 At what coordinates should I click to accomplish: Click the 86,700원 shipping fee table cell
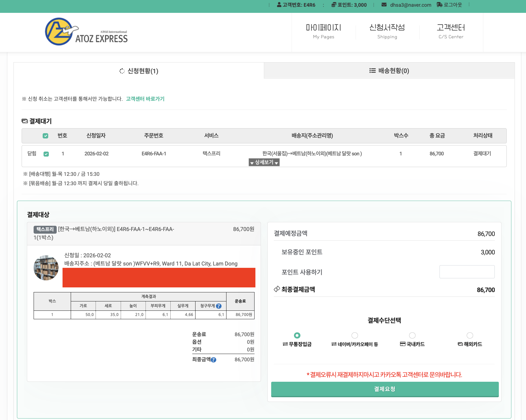pos(240,315)
